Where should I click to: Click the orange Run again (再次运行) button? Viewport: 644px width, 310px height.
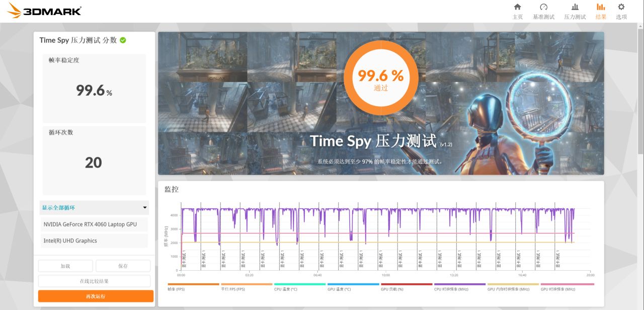(96, 296)
